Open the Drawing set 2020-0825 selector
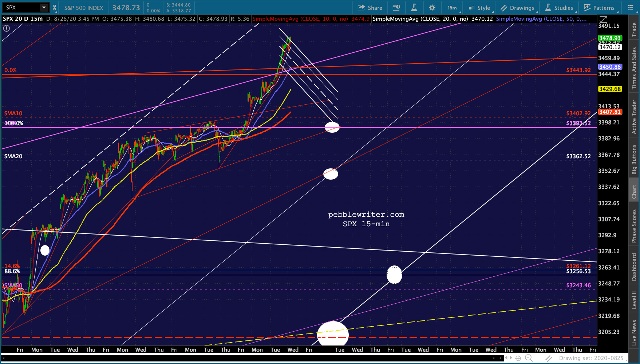Viewport: 640px width, 364px height. [x=591, y=358]
